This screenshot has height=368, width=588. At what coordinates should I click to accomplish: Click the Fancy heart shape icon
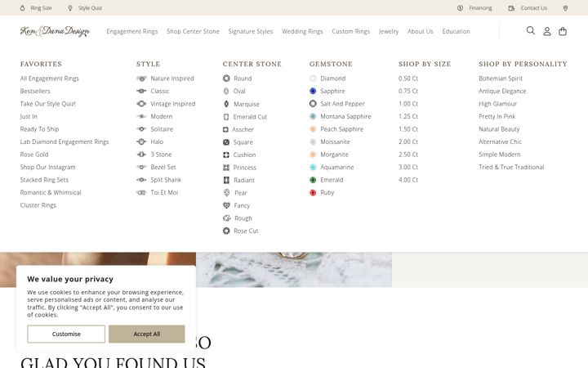tap(226, 205)
